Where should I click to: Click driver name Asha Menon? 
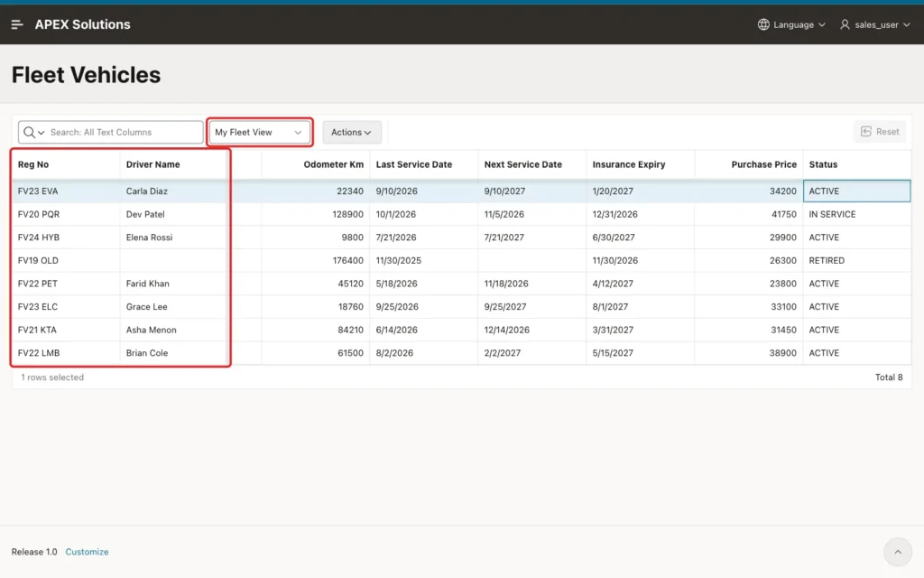click(151, 330)
